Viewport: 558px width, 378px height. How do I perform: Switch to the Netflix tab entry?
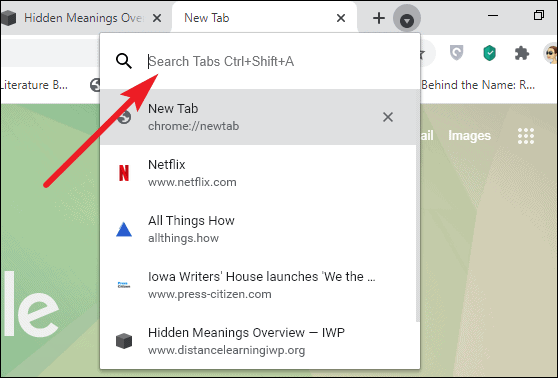click(258, 173)
